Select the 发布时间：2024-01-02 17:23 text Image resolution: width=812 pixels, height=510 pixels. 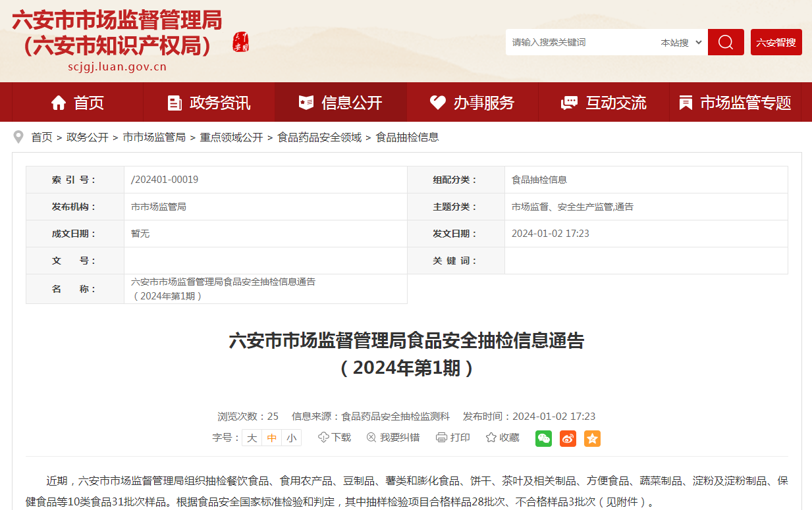click(x=529, y=417)
